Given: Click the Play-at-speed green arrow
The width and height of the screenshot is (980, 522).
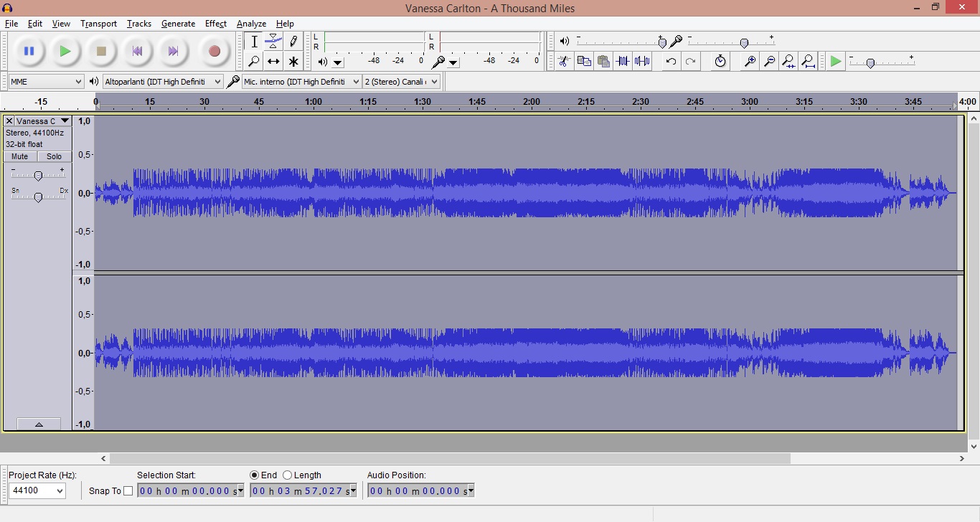Looking at the screenshot, I should (836, 62).
